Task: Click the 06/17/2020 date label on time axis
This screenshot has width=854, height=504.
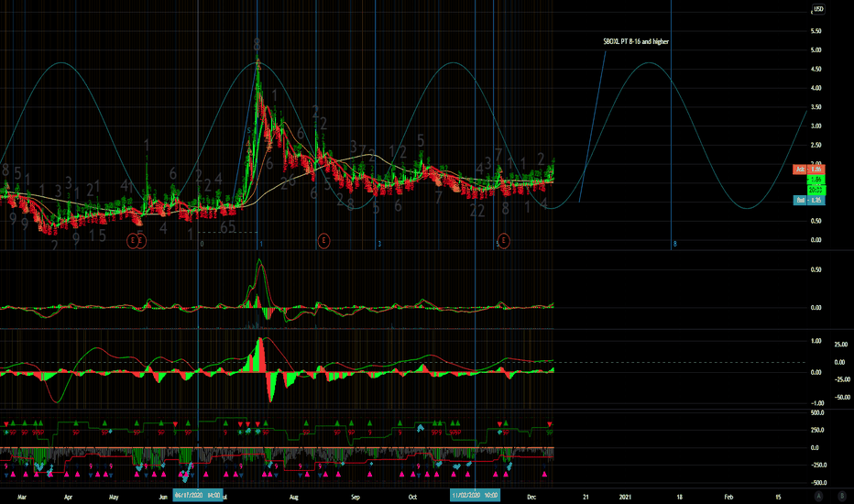Action: point(198,495)
